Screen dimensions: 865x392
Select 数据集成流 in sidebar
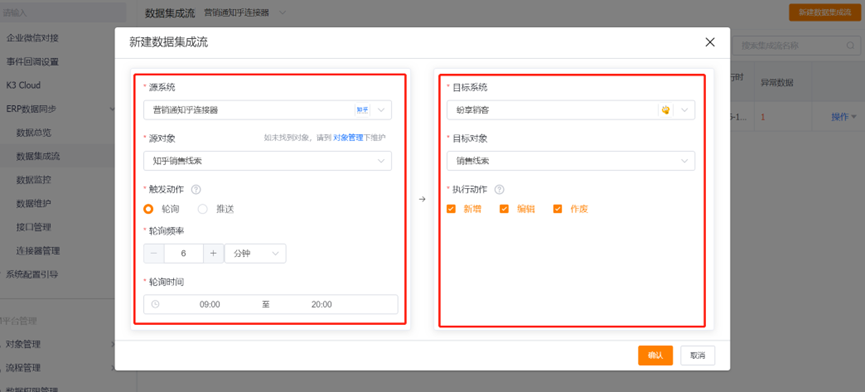[38, 157]
